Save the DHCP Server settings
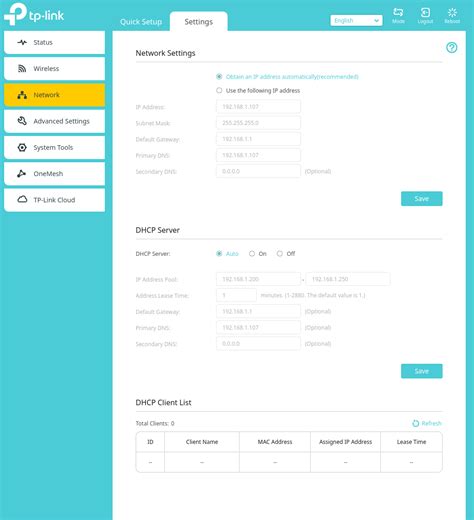474x520 pixels. (x=422, y=371)
